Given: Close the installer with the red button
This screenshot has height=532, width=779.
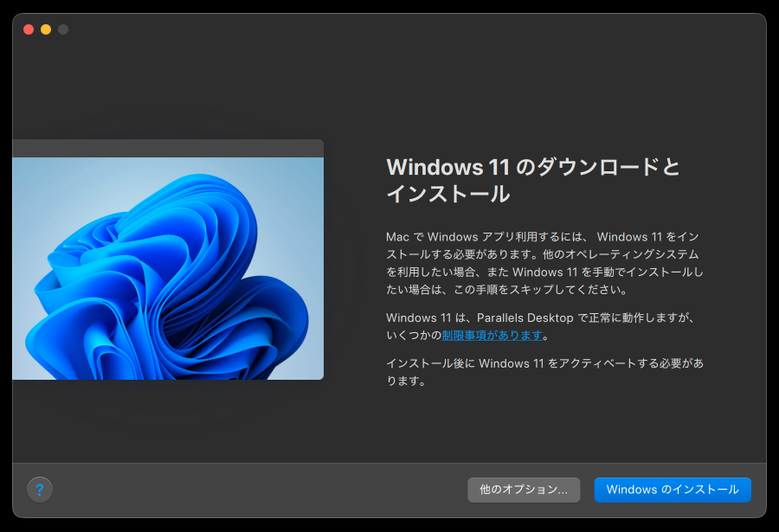Looking at the screenshot, I should coord(29,29).
